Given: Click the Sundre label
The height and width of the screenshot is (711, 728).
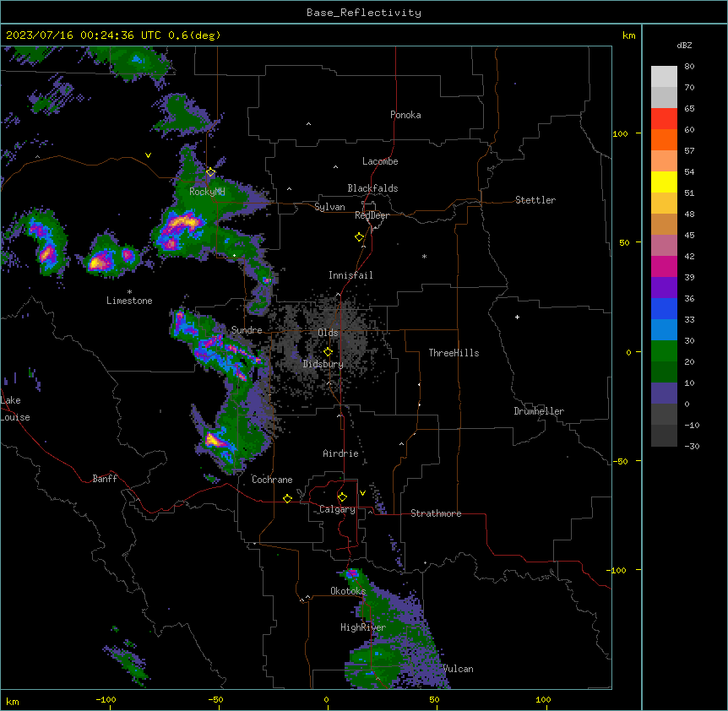Looking at the screenshot, I should [x=247, y=330].
